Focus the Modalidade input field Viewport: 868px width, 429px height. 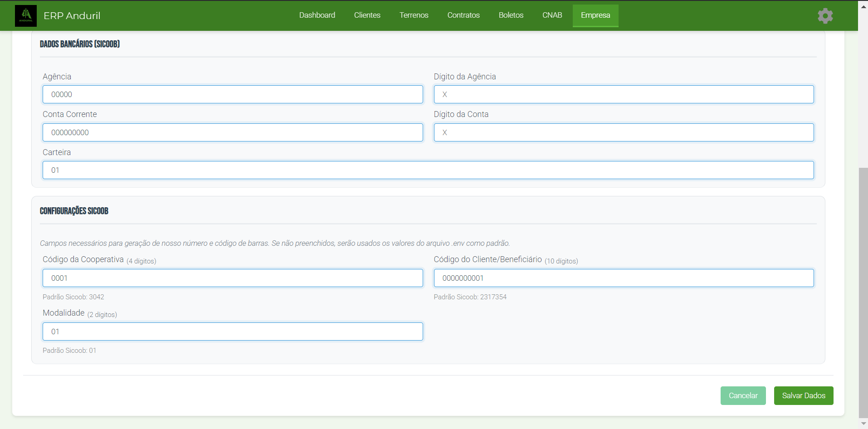point(233,331)
